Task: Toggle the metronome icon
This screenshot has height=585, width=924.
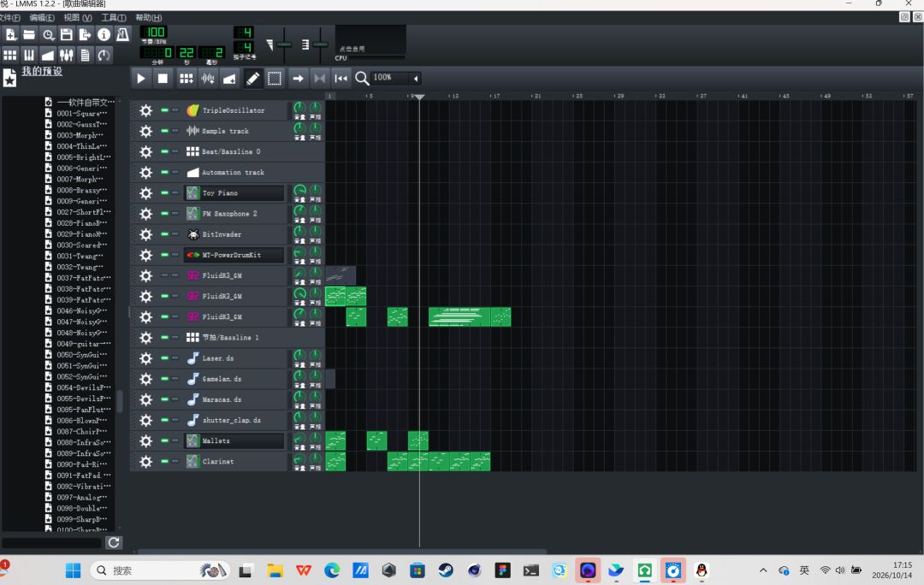Action: (122, 35)
